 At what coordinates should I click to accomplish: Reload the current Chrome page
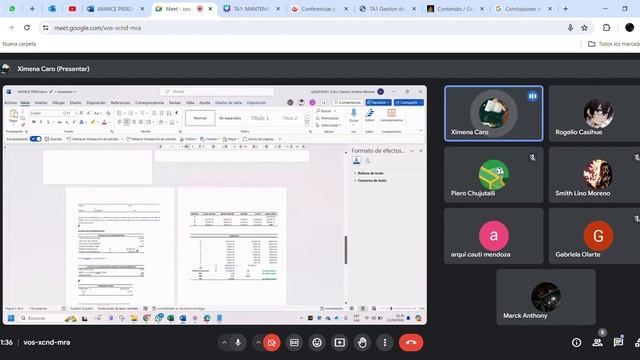(x=27, y=28)
